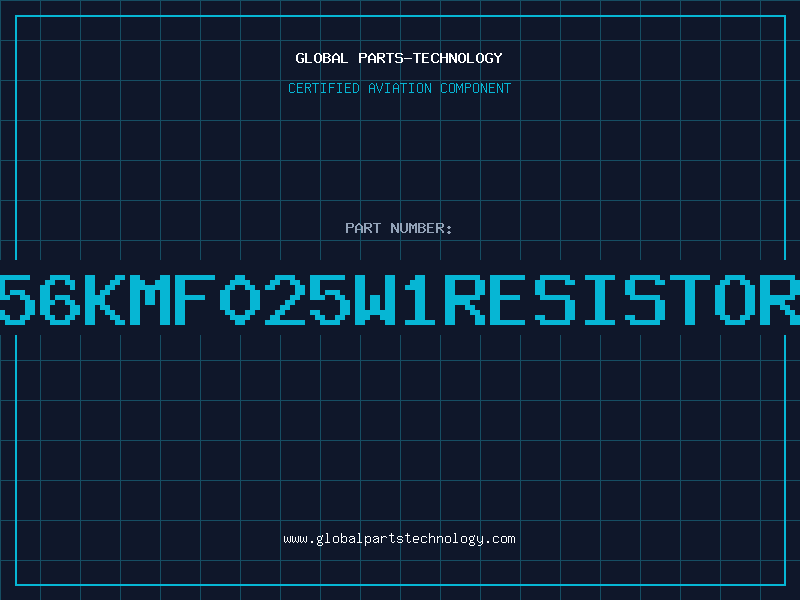Select the CERTIFIED AVIATION COMPONENT subtitle
800x600 pixels.
pyautogui.click(x=399, y=88)
